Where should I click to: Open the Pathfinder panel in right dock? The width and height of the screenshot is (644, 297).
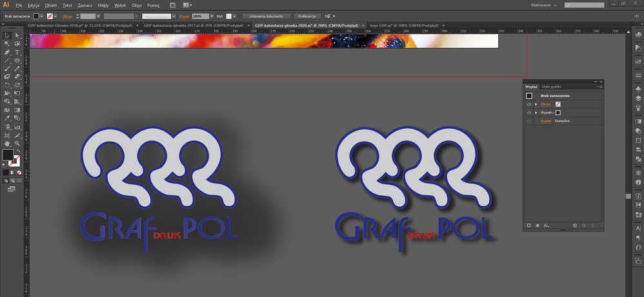[x=638, y=158]
